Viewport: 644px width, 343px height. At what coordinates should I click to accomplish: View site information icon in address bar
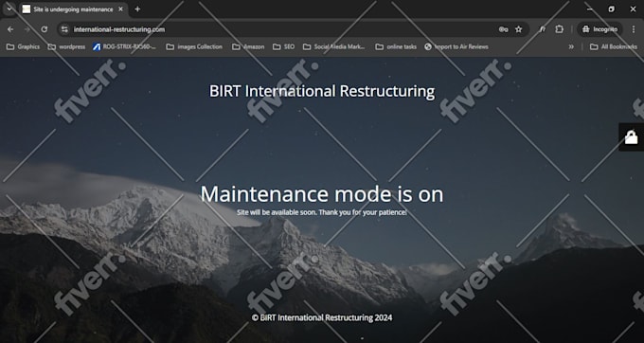coord(64,29)
